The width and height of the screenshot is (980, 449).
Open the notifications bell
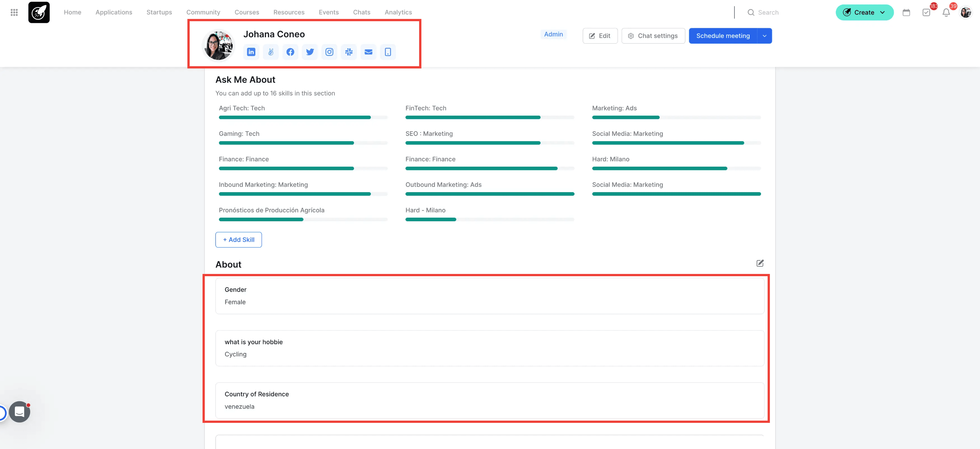click(x=946, y=13)
